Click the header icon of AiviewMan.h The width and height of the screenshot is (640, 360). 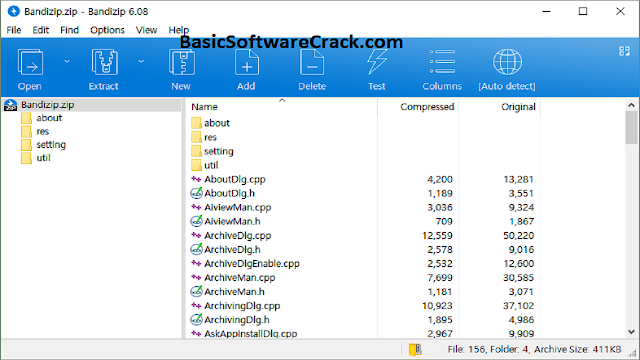click(x=196, y=221)
